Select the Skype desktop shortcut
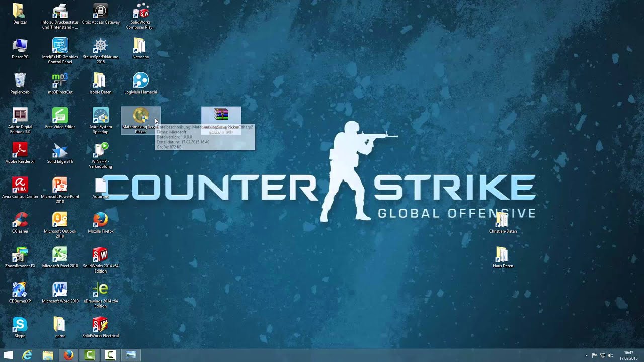The width and height of the screenshot is (644, 362). (x=20, y=327)
